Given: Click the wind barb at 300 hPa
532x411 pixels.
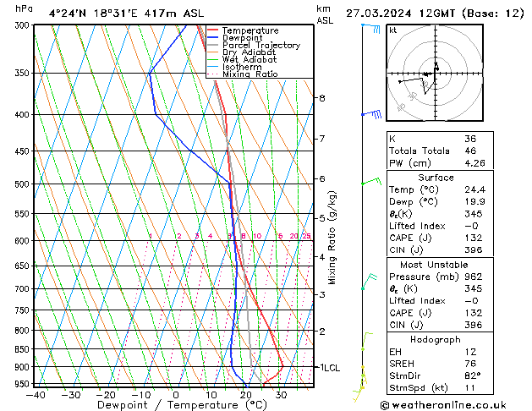Looking at the screenshot, I should click(x=370, y=29).
